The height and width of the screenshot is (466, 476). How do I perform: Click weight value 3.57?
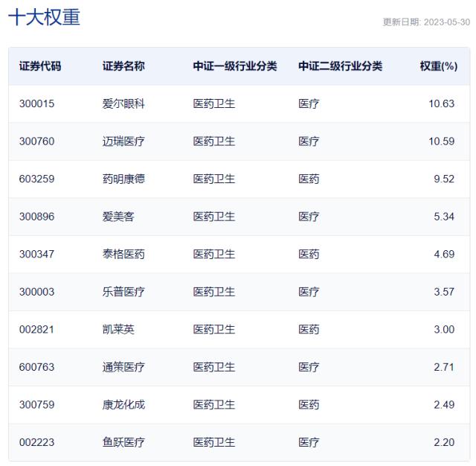coord(444,292)
